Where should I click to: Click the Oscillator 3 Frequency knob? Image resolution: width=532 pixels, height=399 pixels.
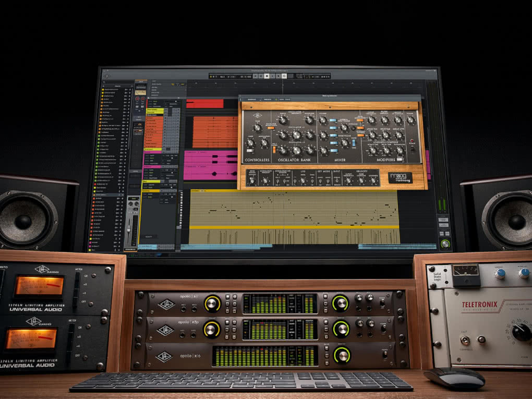pos(297,151)
